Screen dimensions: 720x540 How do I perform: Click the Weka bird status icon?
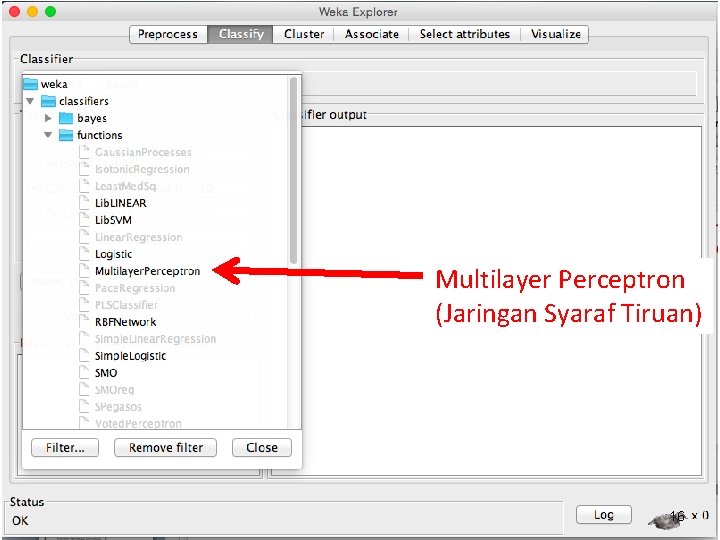(665, 520)
